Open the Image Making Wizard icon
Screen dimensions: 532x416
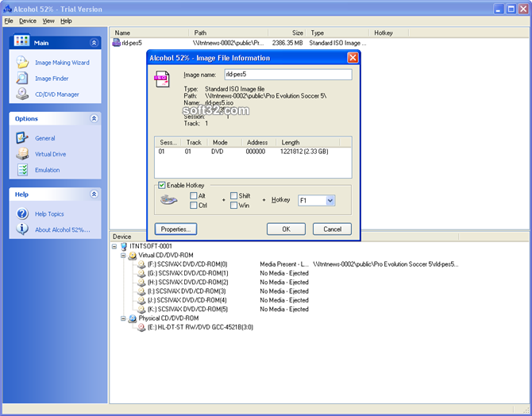tap(22, 63)
